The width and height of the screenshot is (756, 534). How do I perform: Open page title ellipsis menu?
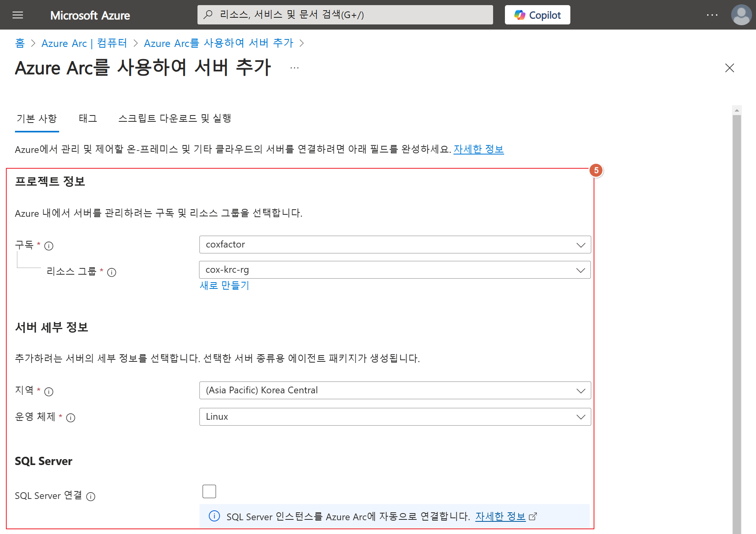(294, 68)
